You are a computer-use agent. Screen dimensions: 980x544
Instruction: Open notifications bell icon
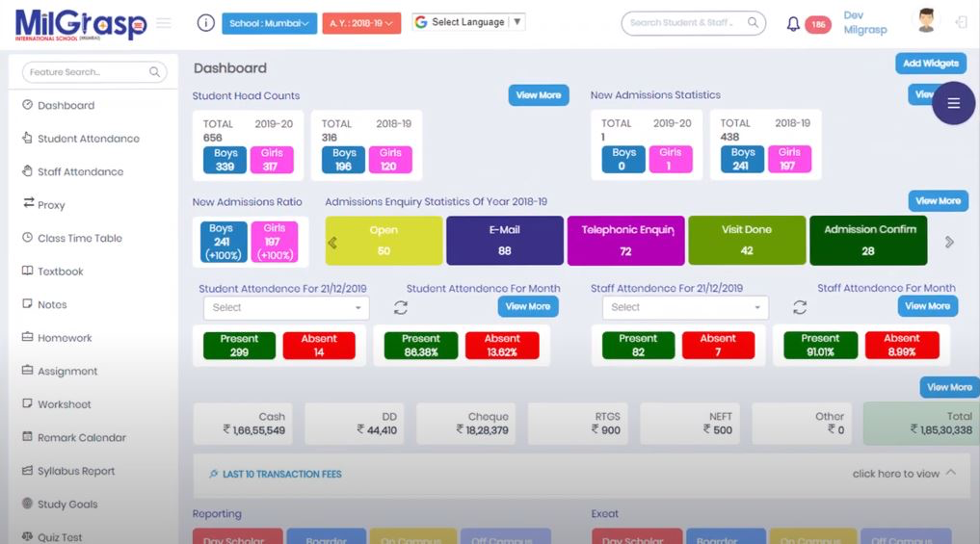coord(793,24)
